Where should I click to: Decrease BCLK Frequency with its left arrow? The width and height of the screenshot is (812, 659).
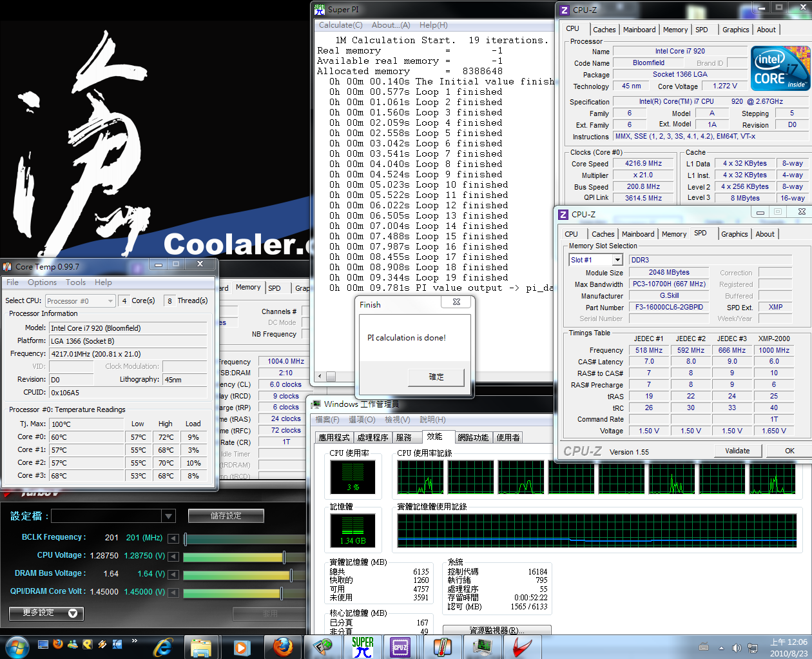173,538
